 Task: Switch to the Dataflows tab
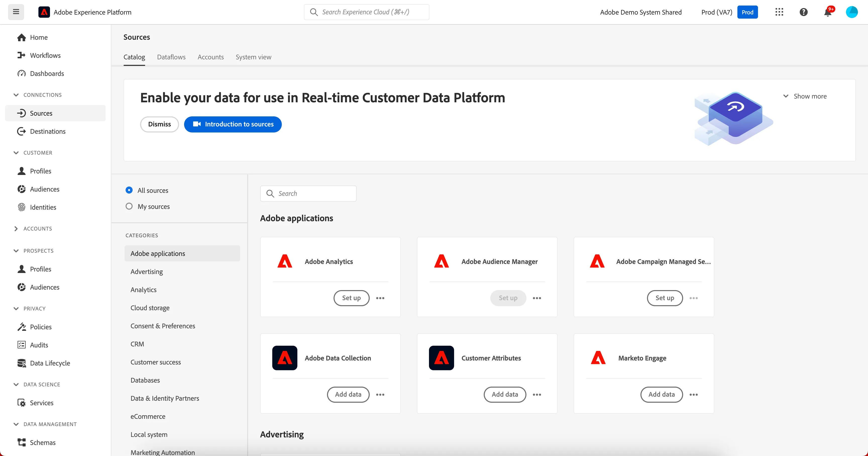pos(171,57)
